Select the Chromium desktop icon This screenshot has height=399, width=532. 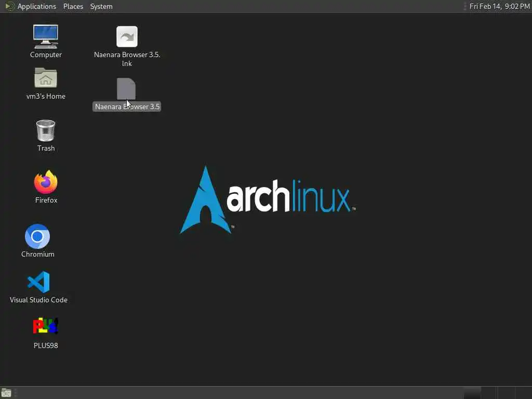coord(37,236)
